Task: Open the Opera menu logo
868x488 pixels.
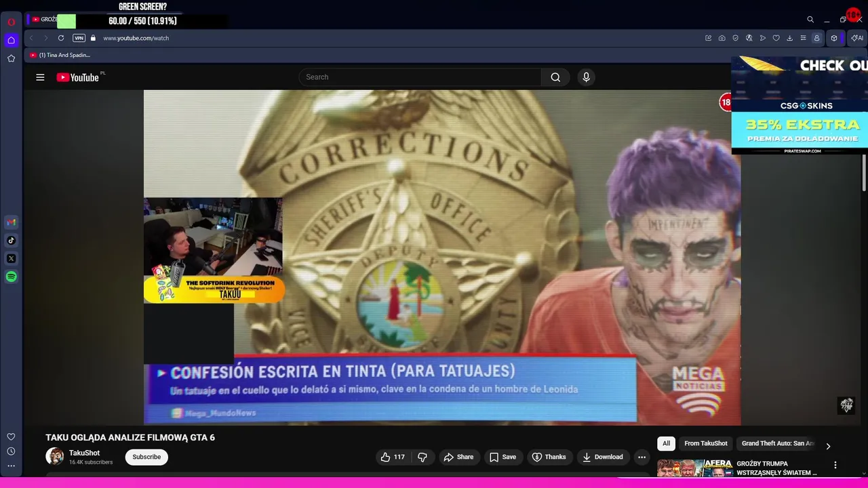Action: click(x=11, y=22)
